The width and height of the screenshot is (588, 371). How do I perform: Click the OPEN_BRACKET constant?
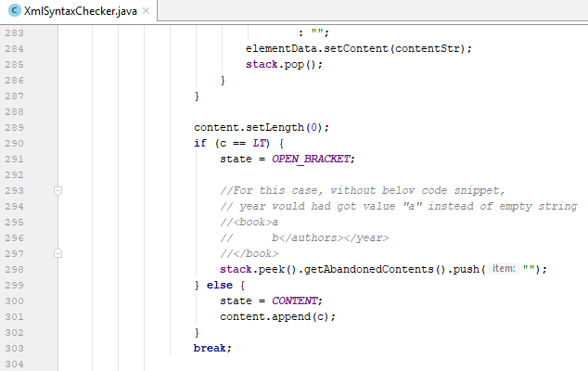pyautogui.click(x=311, y=159)
